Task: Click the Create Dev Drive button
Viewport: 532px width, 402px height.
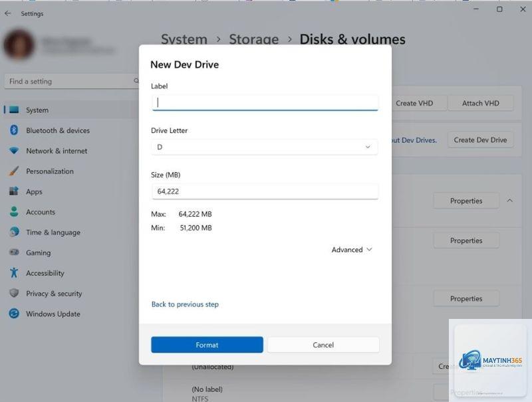Action: tap(480, 140)
